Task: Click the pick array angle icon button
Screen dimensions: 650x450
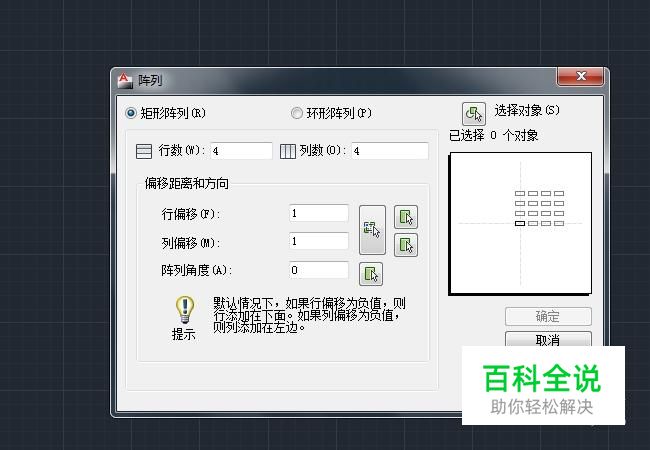Action: pos(371,274)
